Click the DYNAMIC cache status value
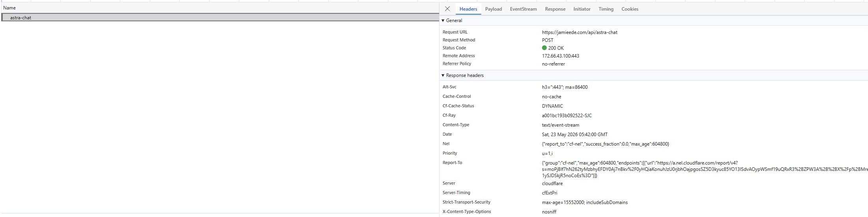Viewport: 868px width, 217px height. point(552,106)
